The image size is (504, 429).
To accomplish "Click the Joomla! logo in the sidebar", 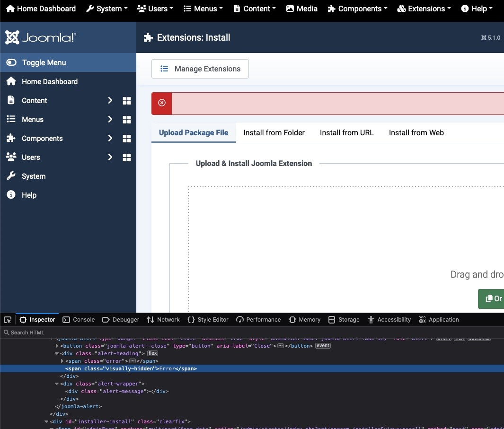I will pos(40,37).
